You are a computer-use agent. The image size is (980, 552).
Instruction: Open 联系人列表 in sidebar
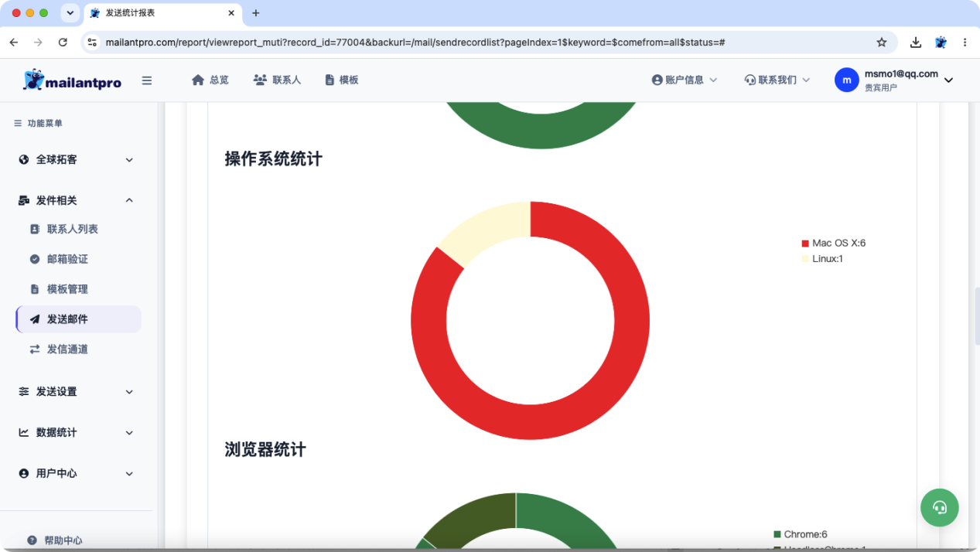[x=73, y=229]
